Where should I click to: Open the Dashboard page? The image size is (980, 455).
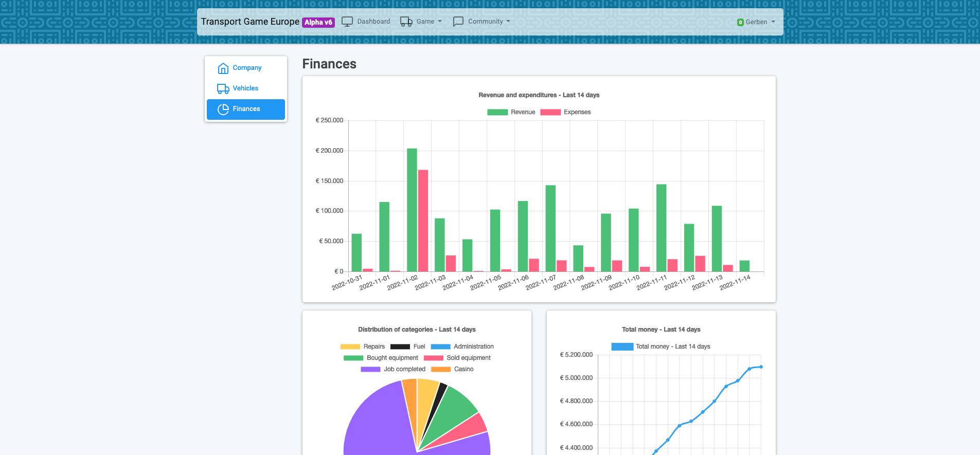366,22
